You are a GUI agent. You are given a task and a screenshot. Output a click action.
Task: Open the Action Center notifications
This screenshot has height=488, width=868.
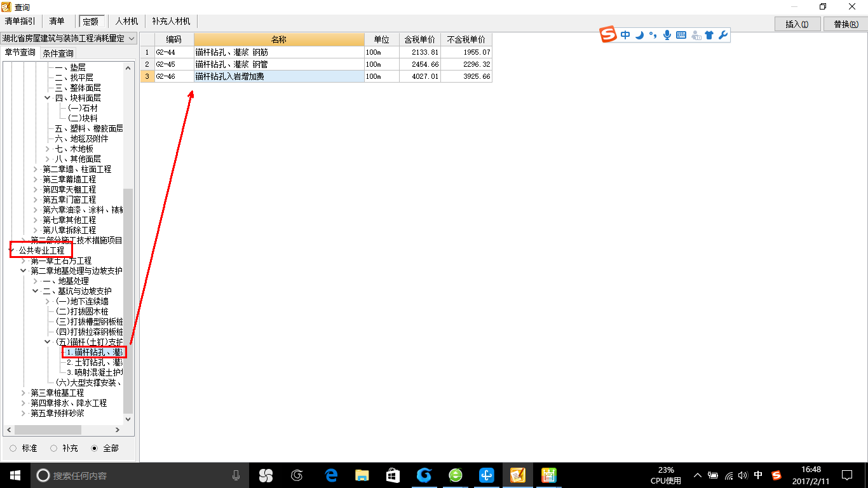pos(846,475)
